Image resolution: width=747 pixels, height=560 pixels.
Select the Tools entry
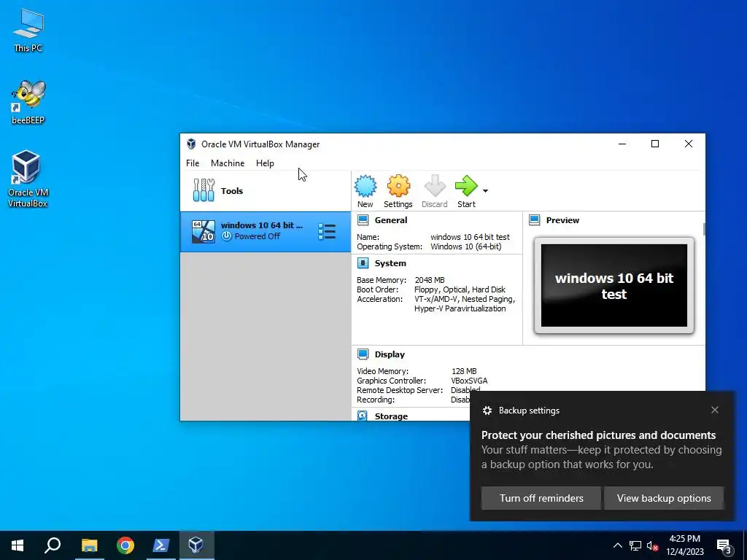(x=266, y=191)
